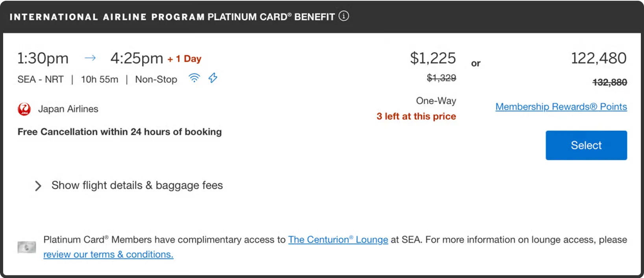The width and height of the screenshot is (644, 278).
Task: Click the 4:25pm arrival time
Action: pos(137,58)
